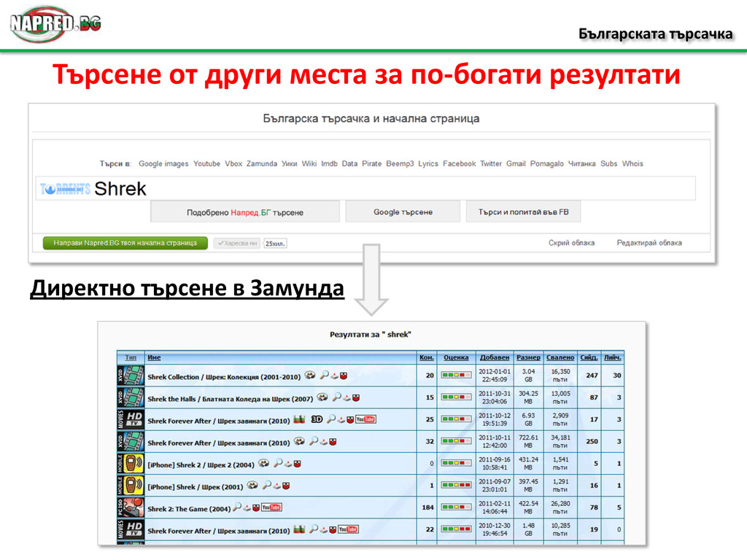
Task: Sort results by Размер column header
Action: point(528,357)
